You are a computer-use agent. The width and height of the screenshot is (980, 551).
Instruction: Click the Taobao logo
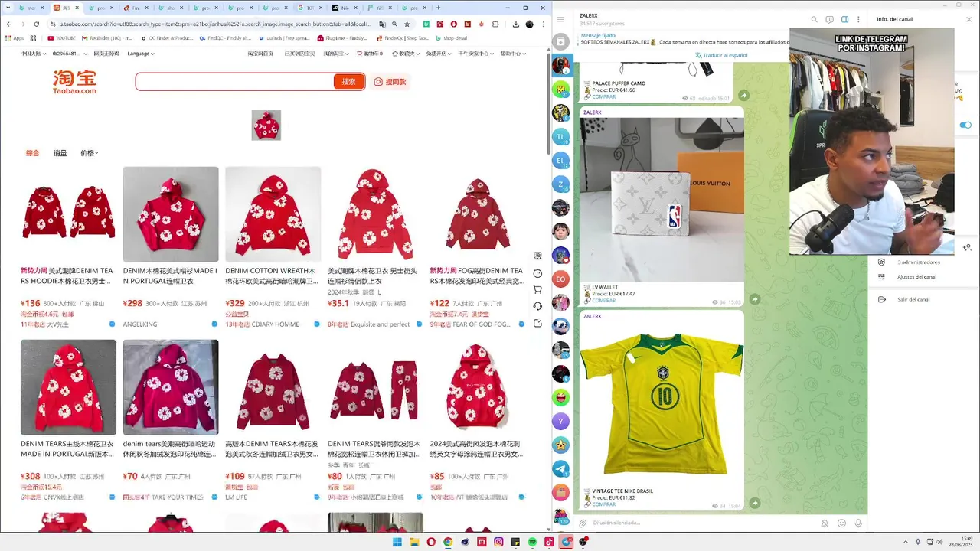pyautogui.click(x=74, y=82)
